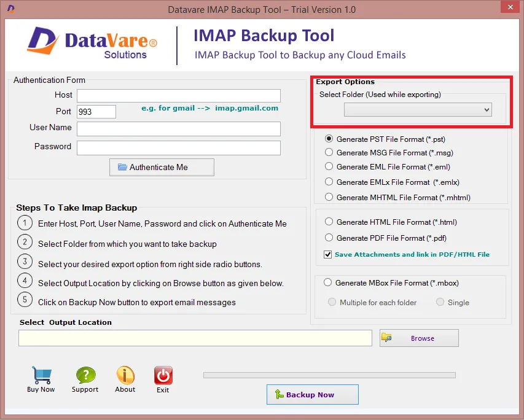Click the DataVare logo in the header
Image resolution: width=524 pixels, height=420 pixels.
point(92,44)
